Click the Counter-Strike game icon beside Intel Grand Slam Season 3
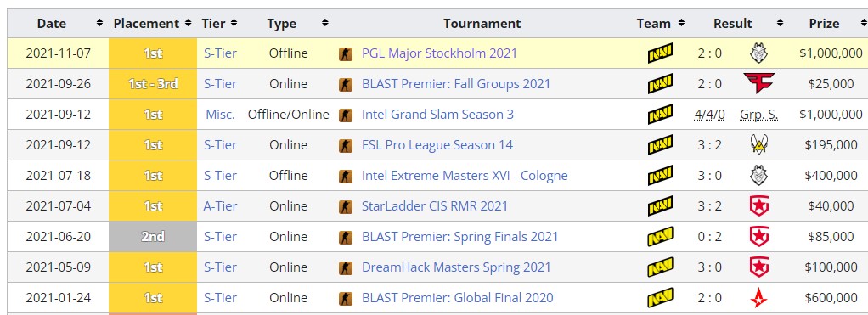The height and width of the screenshot is (315, 868). pos(346,115)
